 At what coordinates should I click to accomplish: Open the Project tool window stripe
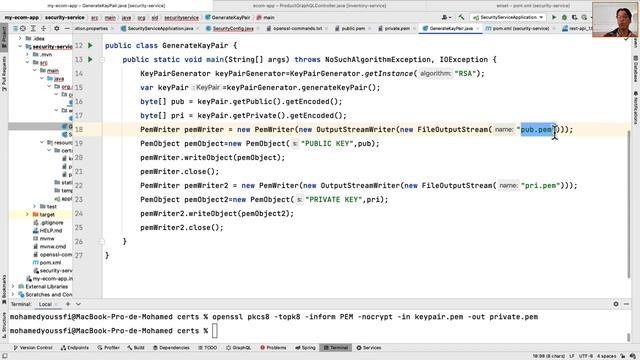click(4, 38)
